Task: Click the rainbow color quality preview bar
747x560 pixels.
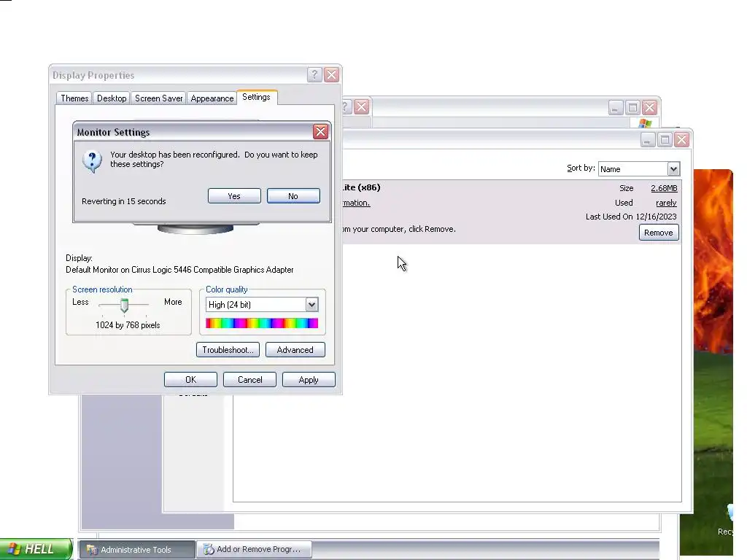Action: (262, 323)
